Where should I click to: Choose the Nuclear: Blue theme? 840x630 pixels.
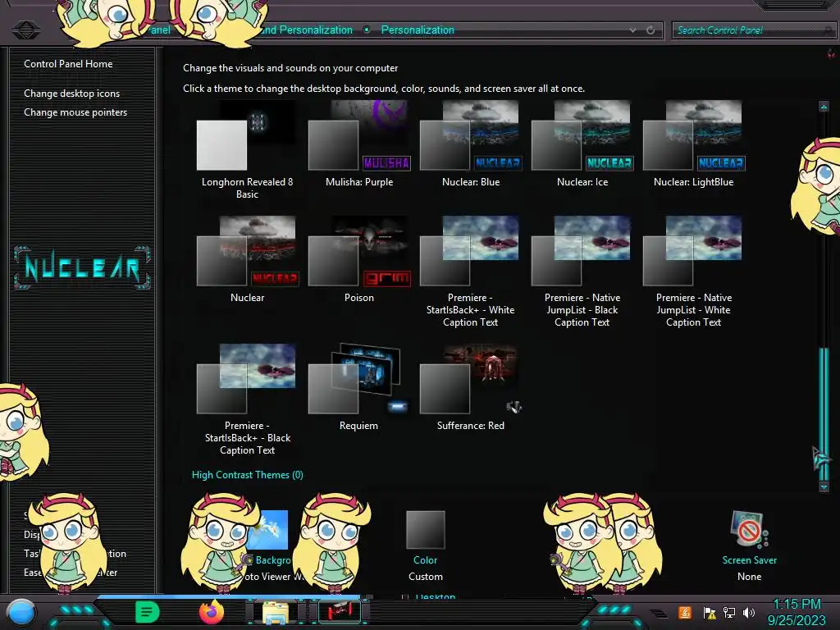click(x=470, y=144)
